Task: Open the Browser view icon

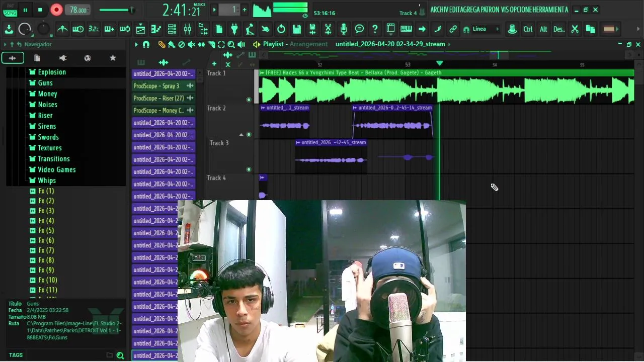Action: 203,29
